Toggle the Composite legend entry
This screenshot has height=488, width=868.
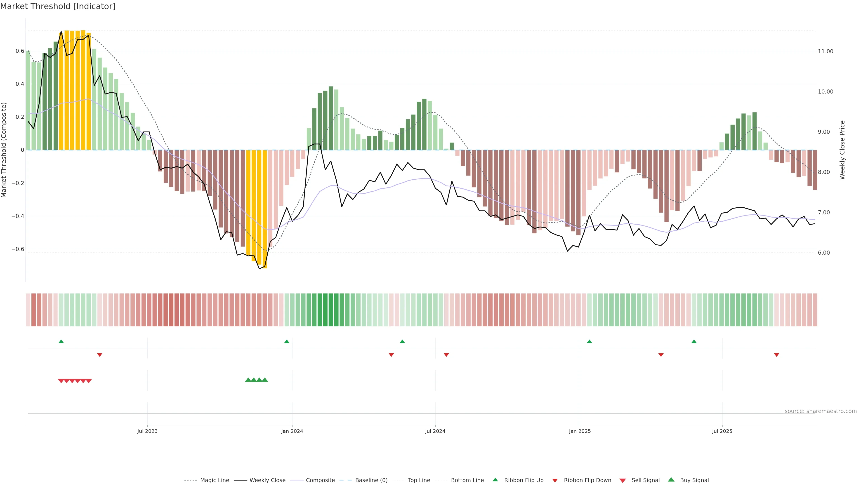coord(320,480)
